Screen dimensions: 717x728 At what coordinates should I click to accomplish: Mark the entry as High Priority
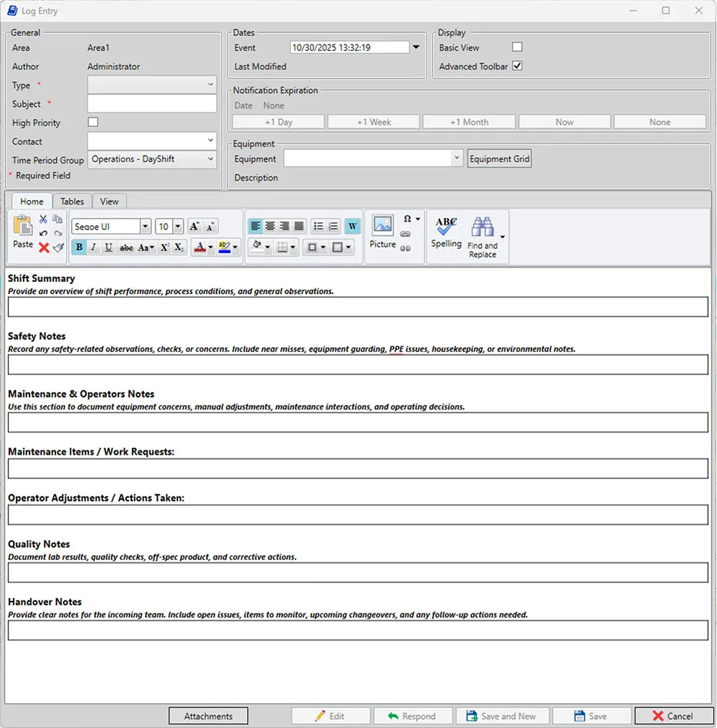[x=92, y=122]
